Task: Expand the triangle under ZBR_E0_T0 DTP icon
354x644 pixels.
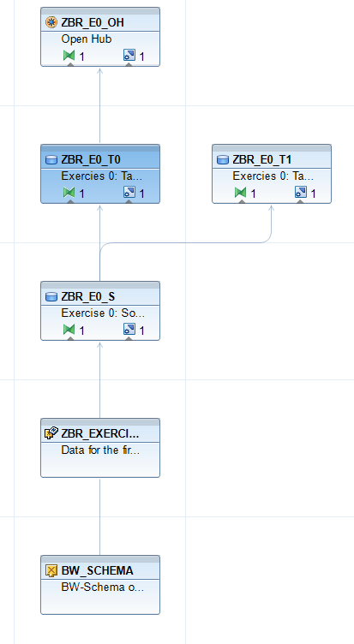Action: click(129, 201)
